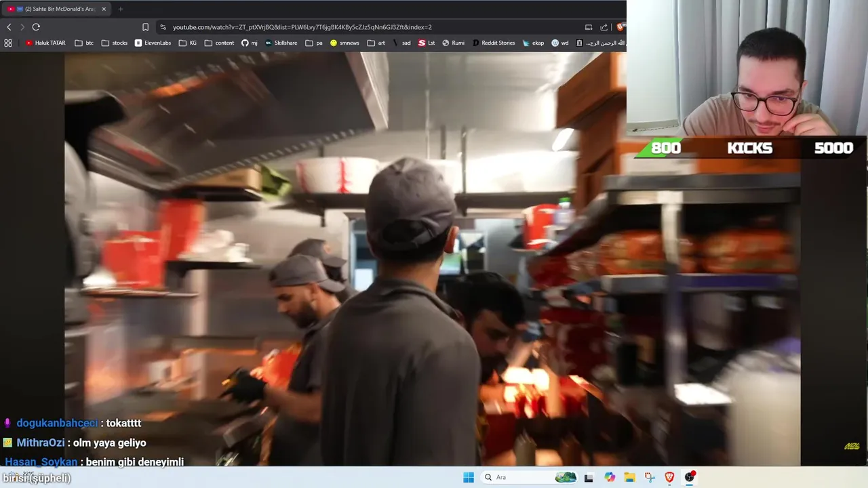Click the 5000 kicks goal number
868x488 pixels.
[833, 148]
